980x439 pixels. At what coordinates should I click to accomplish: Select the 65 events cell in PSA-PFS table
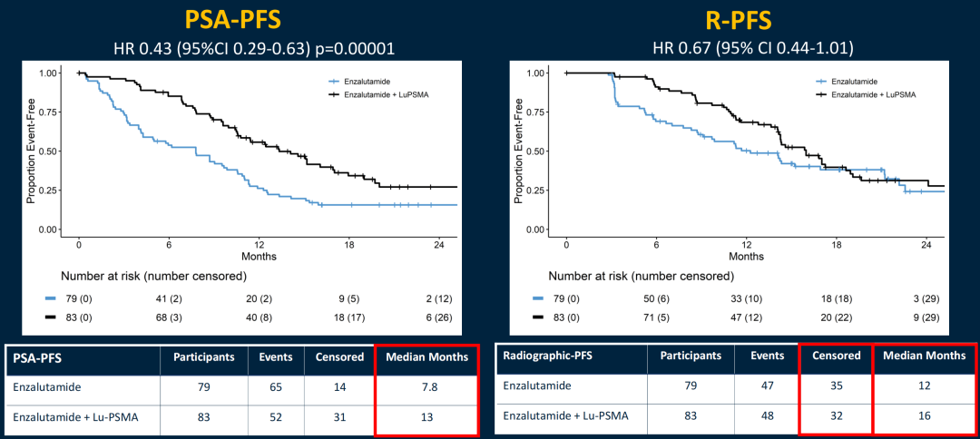[x=276, y=387]
